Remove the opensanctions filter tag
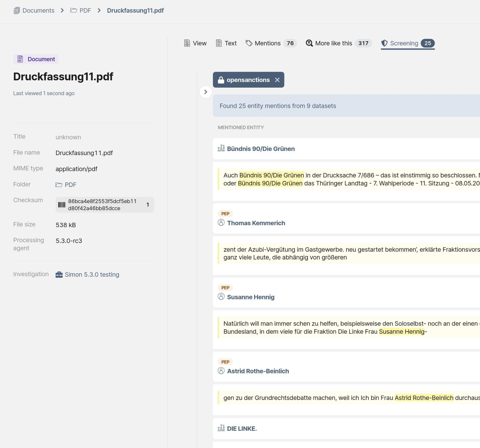This screenshot has height=448, width=480. [277, 80]
